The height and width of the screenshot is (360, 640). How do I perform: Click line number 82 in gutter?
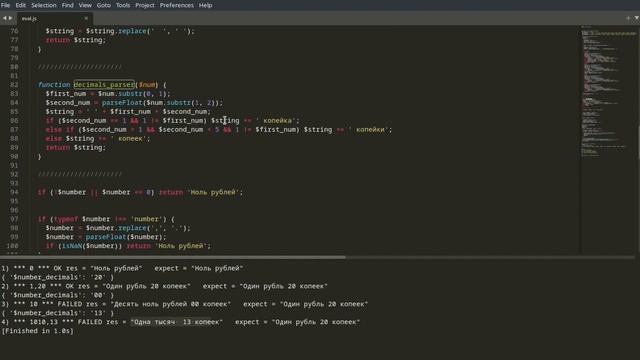click(14, 84)
